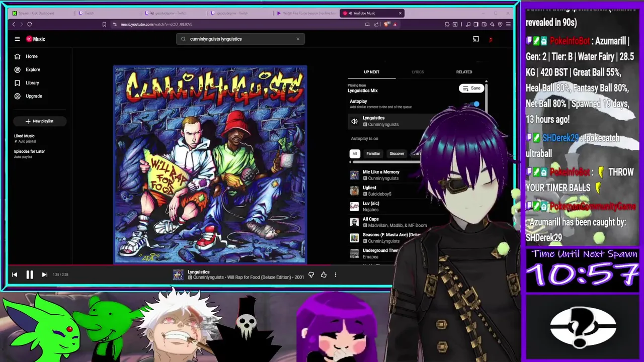Click the Mic Like a Memory thumbnail

tap(355, 175)
